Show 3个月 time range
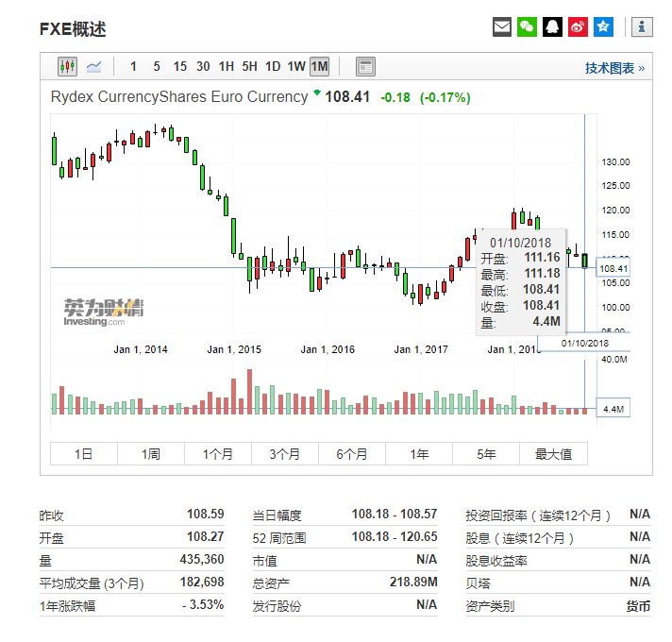Screen dimensions: 672x642 click(285, 454)
